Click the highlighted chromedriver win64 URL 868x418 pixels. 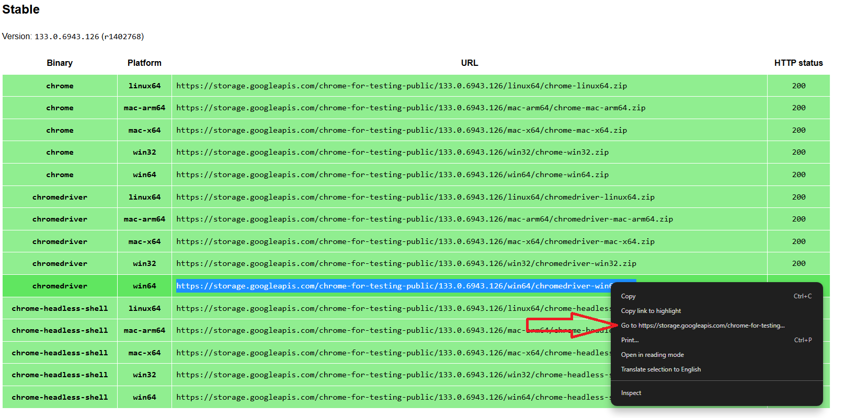(392, 286)
